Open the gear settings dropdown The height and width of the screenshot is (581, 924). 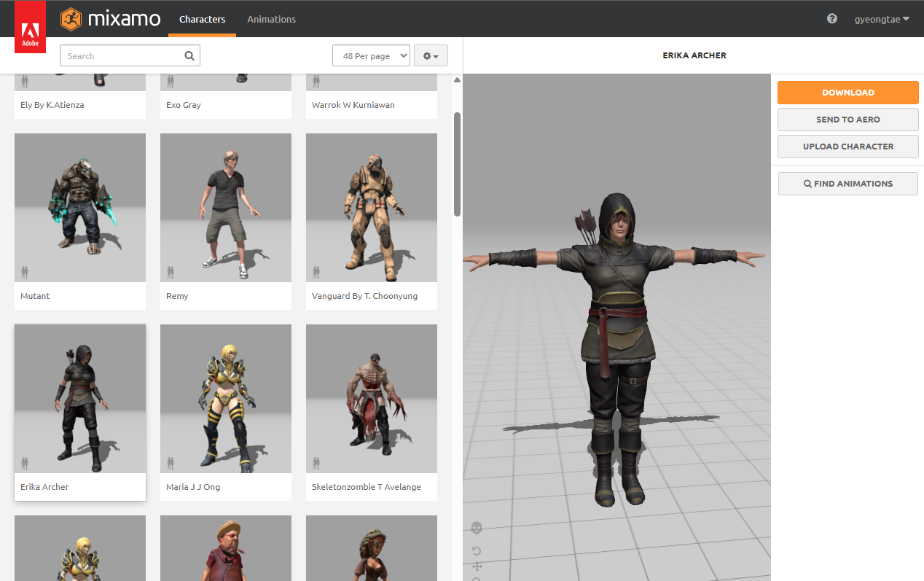[431, 56]
